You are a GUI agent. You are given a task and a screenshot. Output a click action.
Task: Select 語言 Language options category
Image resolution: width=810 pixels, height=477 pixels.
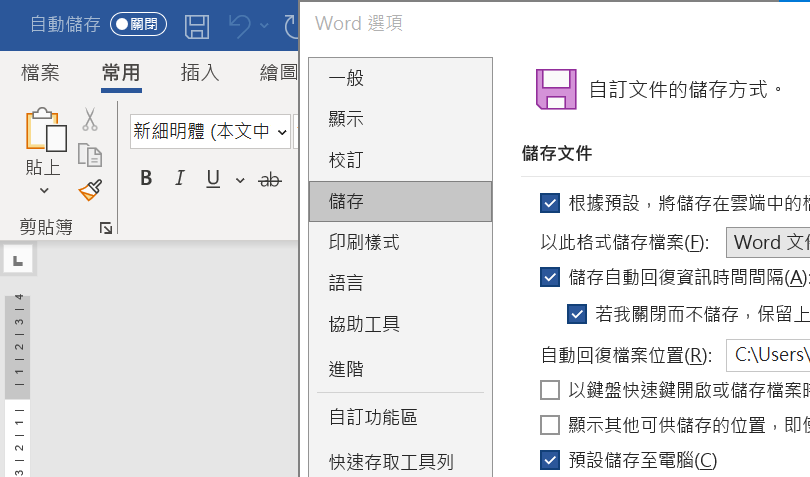(x=400, y=283)
